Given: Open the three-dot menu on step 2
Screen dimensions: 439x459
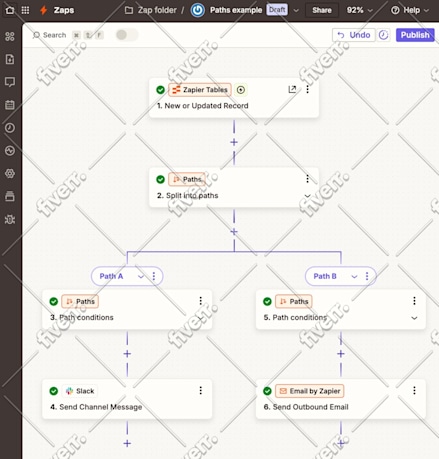Looking at the screenshot, I should pyautogui.click(x=307, y=179).
